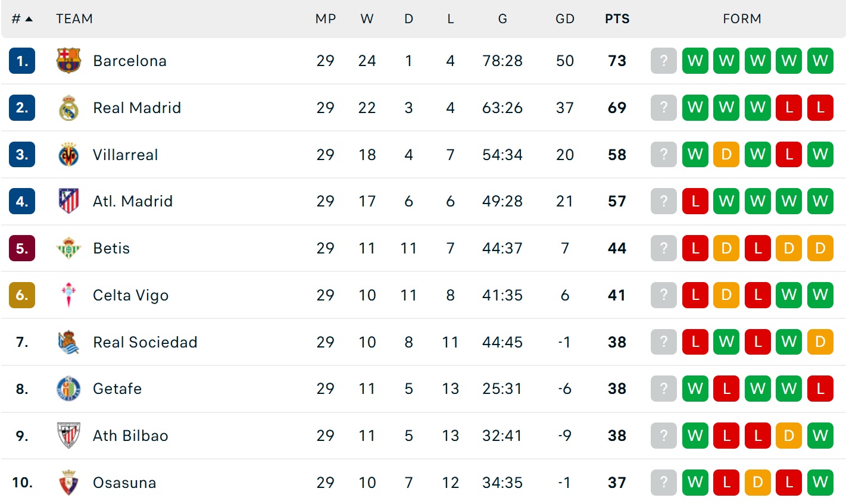Screen dimensions: 846x504
Task: Click the Celta Vigo crest icon
Action: point(68,295)
